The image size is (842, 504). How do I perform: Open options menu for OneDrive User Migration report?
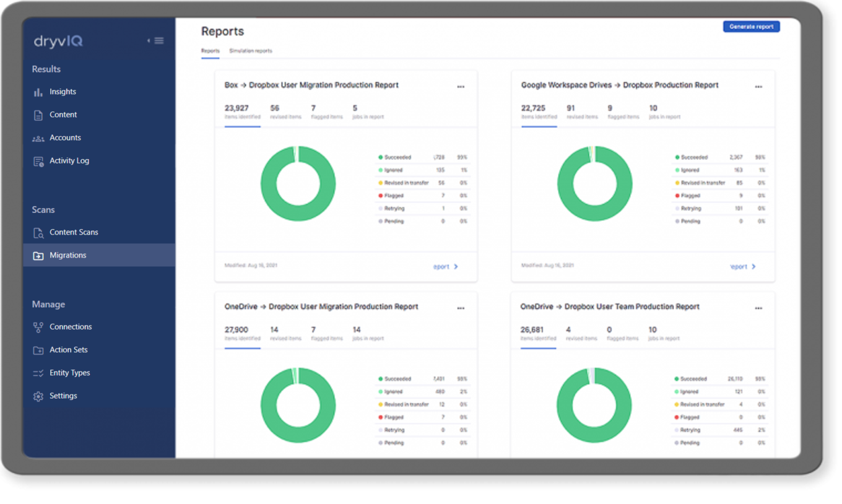[x=461, y=308]
